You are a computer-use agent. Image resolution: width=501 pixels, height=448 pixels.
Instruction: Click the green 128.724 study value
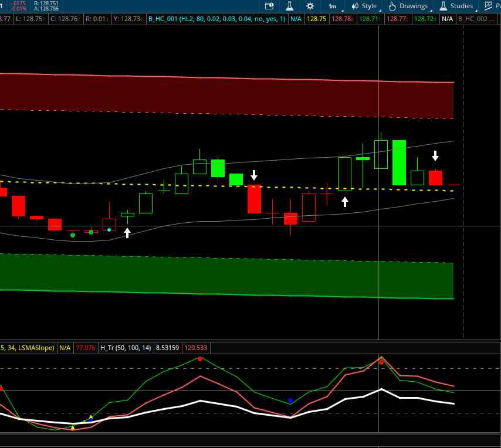point(425,19)
